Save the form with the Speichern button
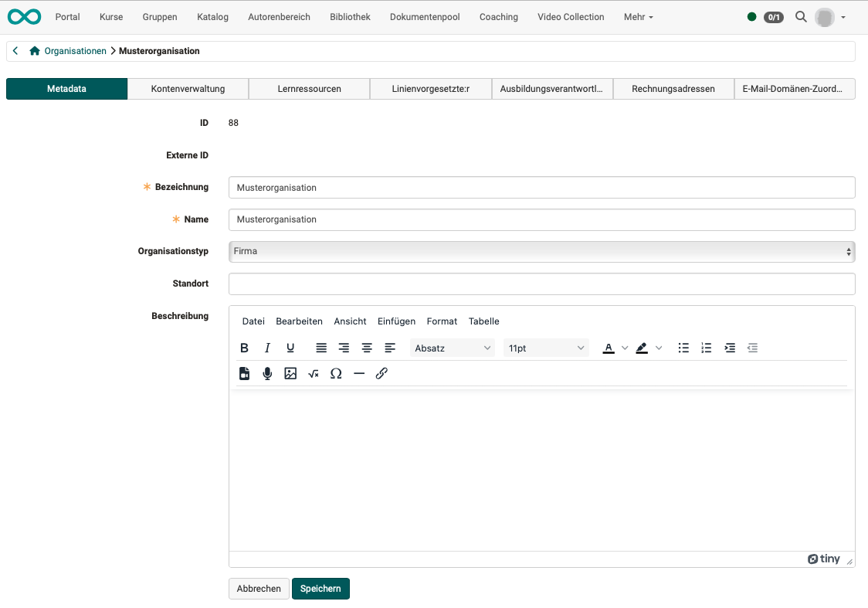Image resolution: width=868 pixels, height=608 pixels. (320, 588)
